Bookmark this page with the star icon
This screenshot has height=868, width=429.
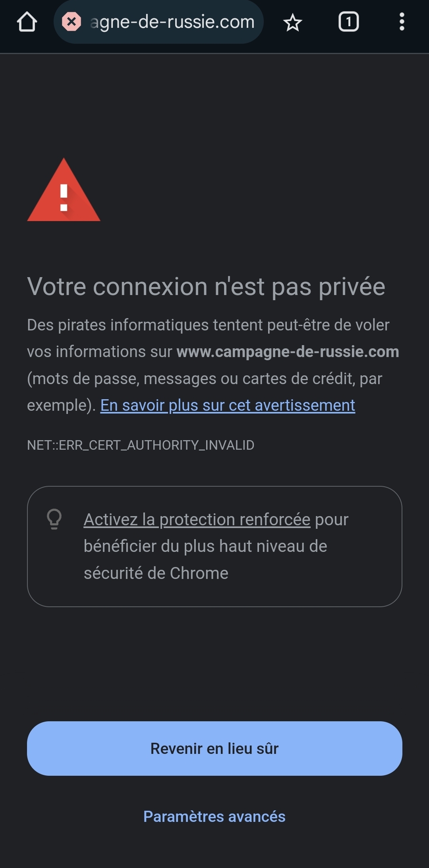pyautogui.click(x=293, y=22)
